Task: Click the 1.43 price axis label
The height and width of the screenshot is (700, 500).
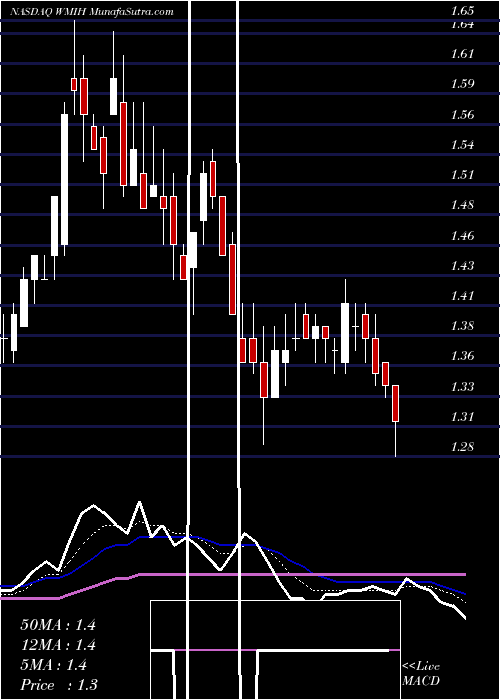Action: pyautogui.click(x=462, y=266)
